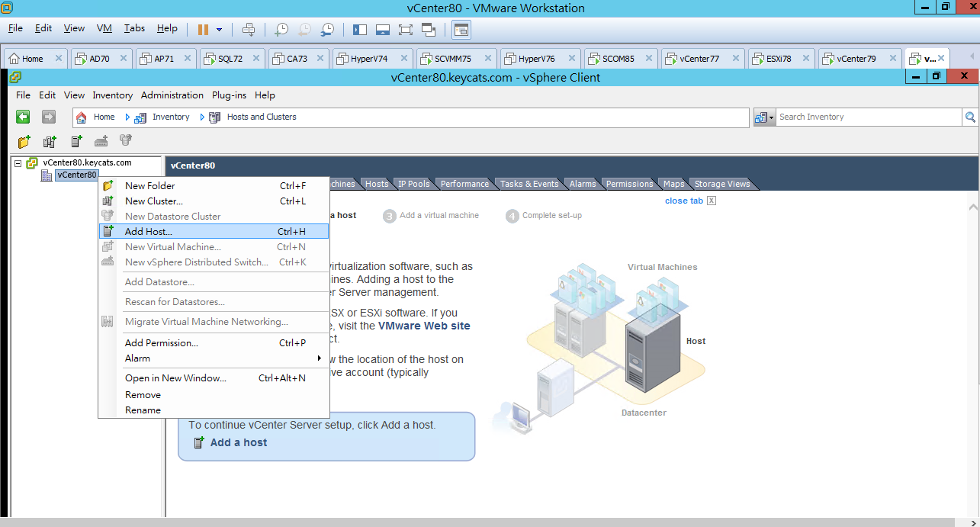Viewport: 980px width, 527px height.
Task: Click the gray forward navigation arrow
Action: click(49, 117)
